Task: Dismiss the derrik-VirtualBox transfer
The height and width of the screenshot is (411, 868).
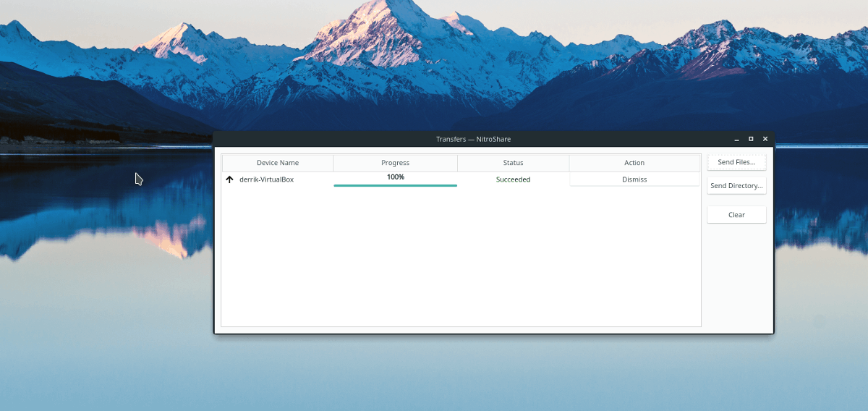Action: point(634,179)
